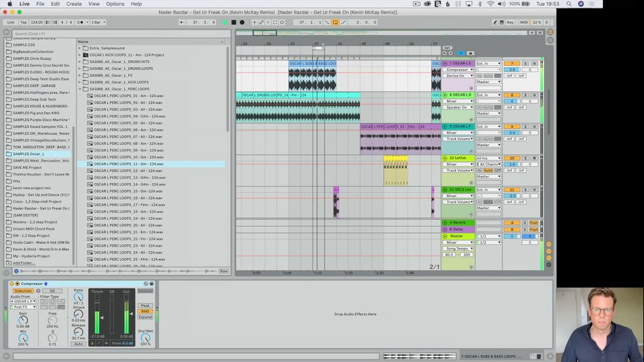Viewport: 644px width, 362px height.
Task: Enable the Sidechain toggle in Compressor
Action: [23, 290]
